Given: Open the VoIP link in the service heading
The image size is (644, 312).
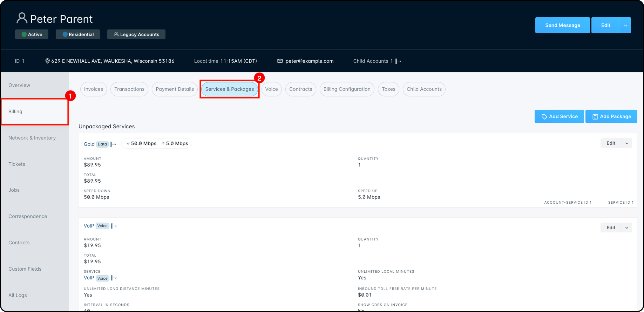Looking at the screenshot, I should coord(89,226).
